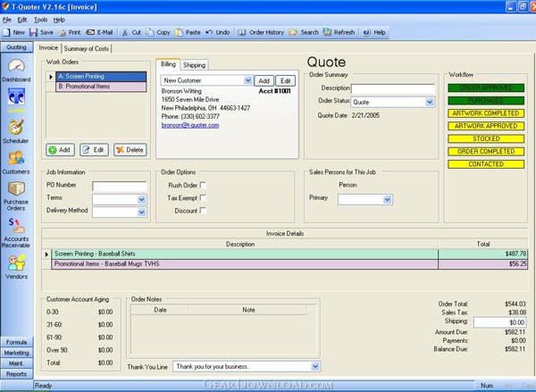Viewport: 536px width, 392px height.
Task: Click the Cut scissors icon
Action: 125,32
